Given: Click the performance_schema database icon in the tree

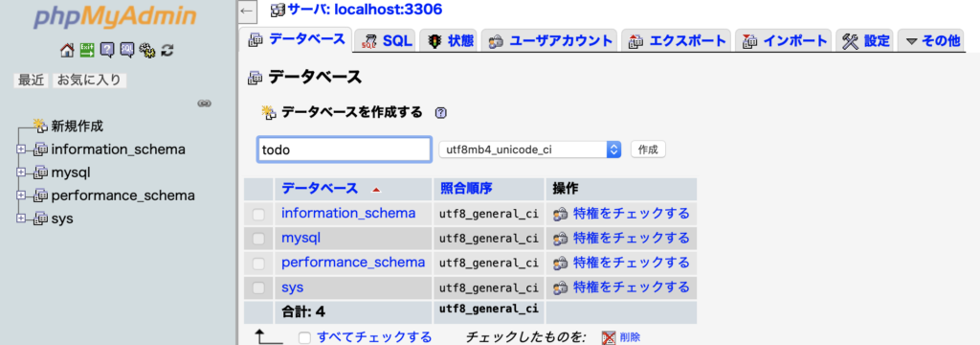Looking at the screenshot, I should [x=40, y=195].
